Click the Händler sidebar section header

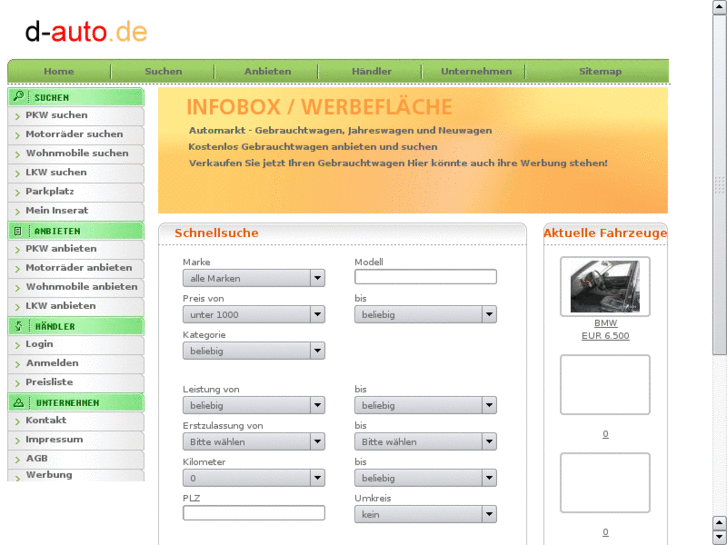[x=76, y=326]
